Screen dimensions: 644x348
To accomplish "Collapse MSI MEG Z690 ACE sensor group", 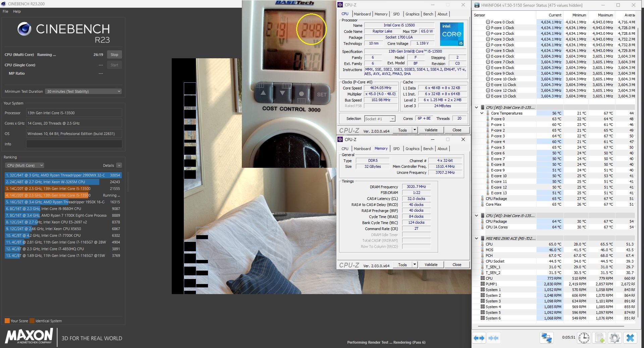I will coord(477,238).
